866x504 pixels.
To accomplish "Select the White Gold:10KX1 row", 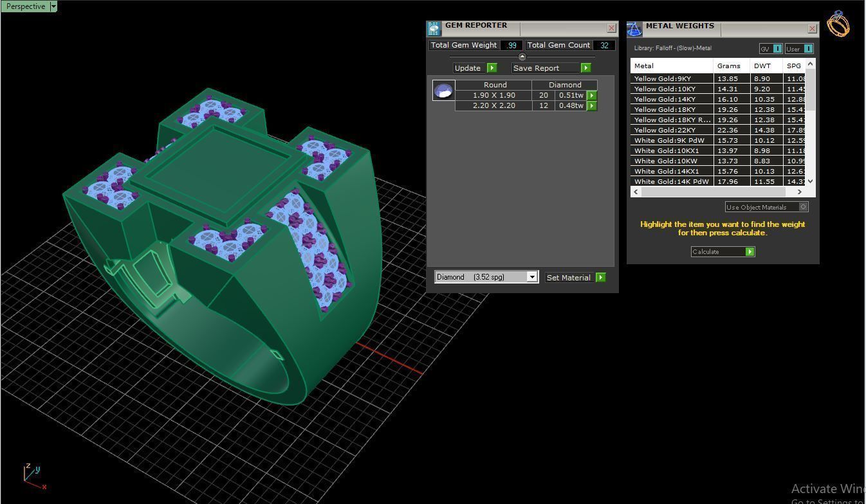I will tap(717, 150).
